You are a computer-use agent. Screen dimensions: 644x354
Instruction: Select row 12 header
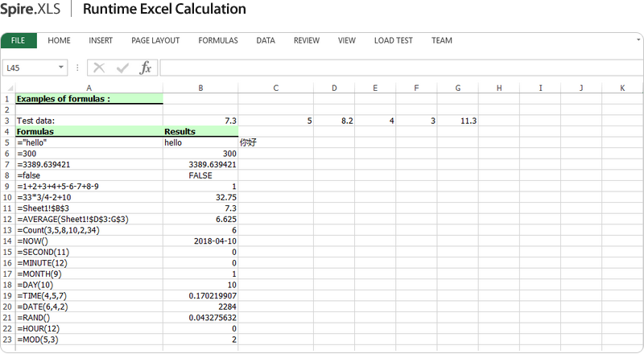click(x=7, y=219)
